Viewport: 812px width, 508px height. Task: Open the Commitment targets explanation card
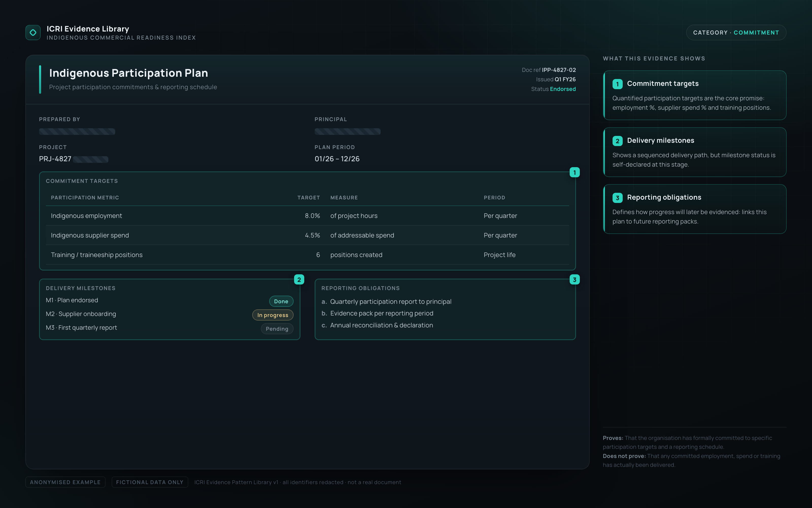695,95
